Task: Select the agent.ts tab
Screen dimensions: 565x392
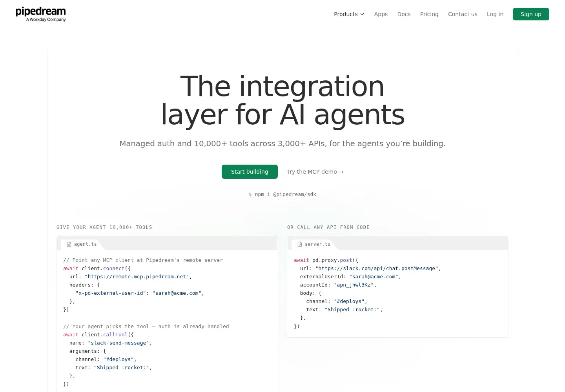Action: coord(82,244)
